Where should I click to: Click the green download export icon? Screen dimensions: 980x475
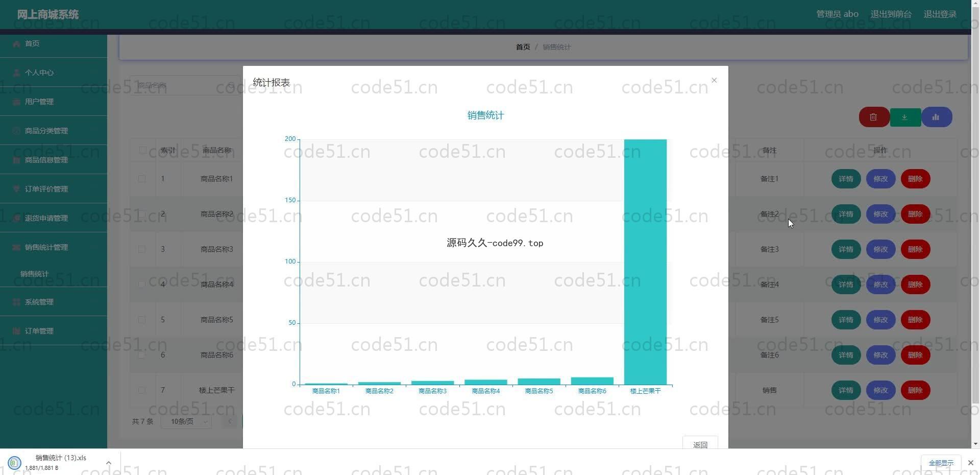tap(905, 117)
